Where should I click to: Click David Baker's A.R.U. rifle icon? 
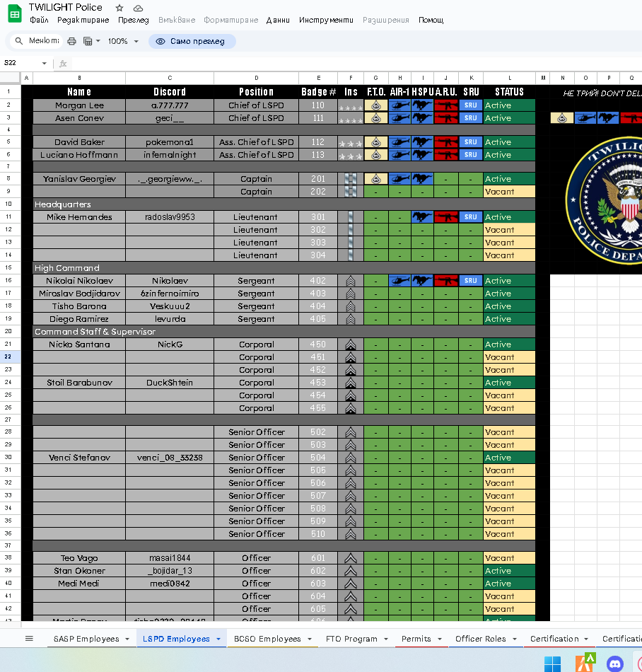point(446,142)
